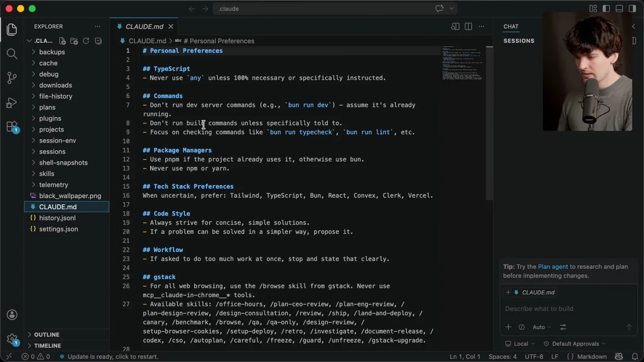644x362 pixels.
Task: Customize the editor layout
Action: (593, 8)
